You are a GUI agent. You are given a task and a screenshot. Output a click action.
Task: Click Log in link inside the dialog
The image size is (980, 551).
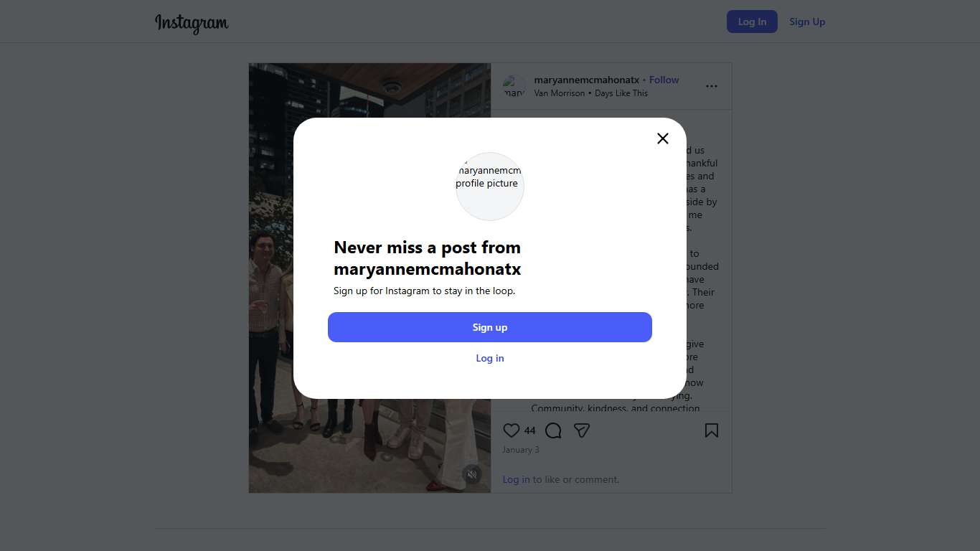(x=490, y=358)
